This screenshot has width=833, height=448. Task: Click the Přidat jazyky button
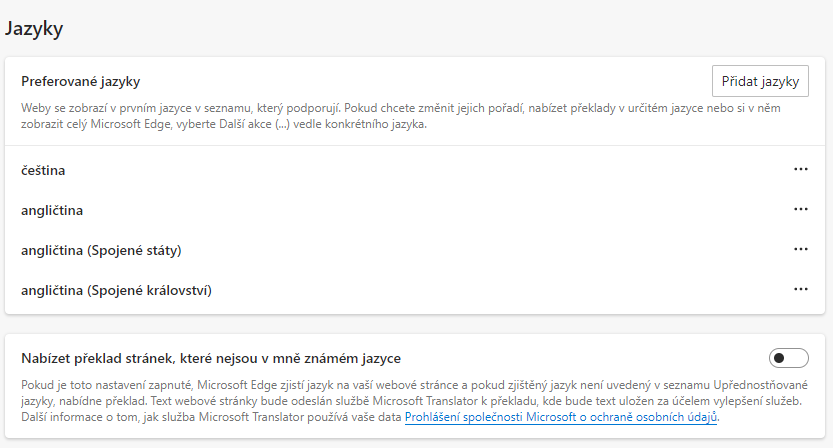[x=760, y=82]
